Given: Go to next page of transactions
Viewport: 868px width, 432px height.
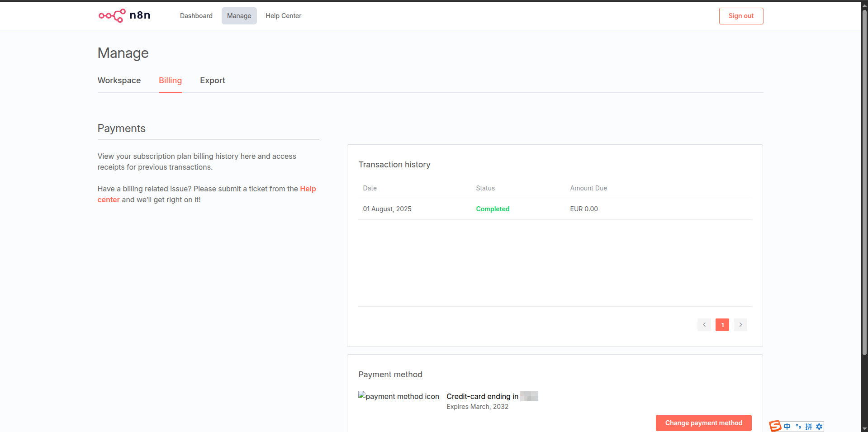Looking at the screenshot, I should [740, 325].
